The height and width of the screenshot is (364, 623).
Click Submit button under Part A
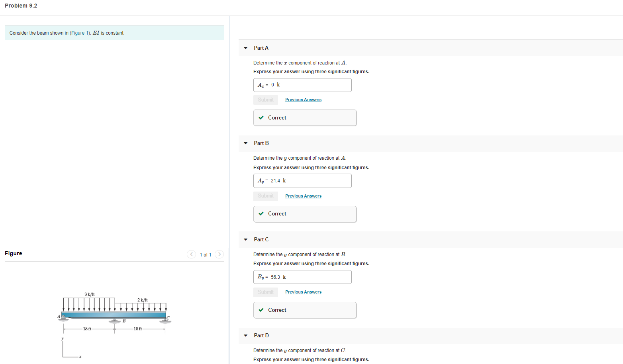[266, 100]
